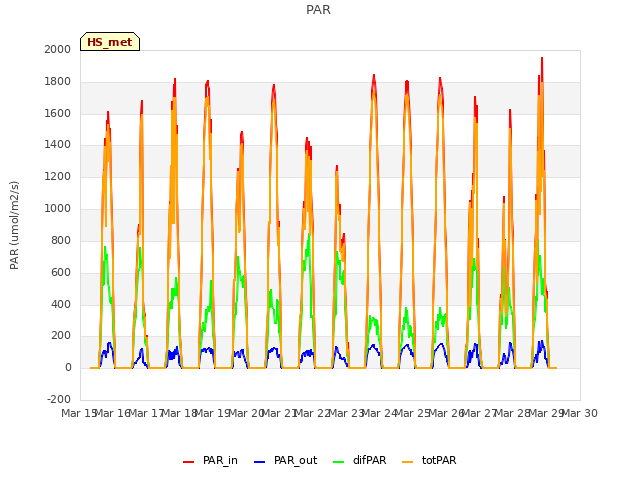The width and height of the screenshot is (640, 480).
Task: Click the 400 y-axis tick label
Action: point(61,304)
